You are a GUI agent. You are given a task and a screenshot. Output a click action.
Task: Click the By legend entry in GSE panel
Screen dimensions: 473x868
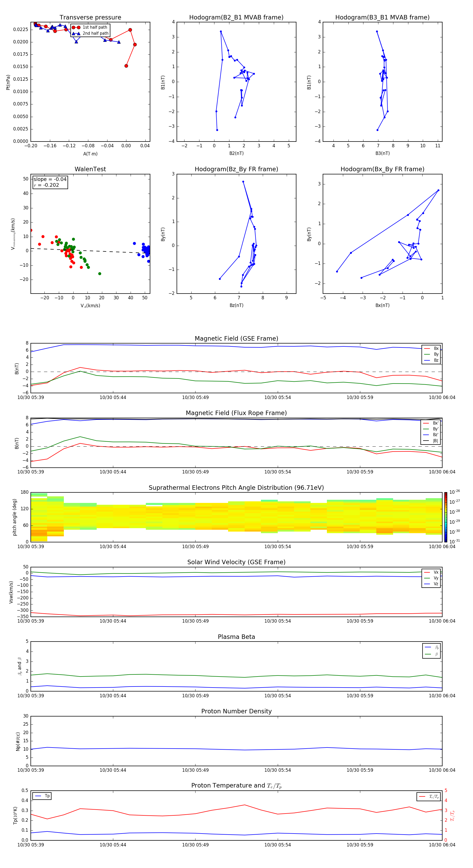click(x=431, y=354)
